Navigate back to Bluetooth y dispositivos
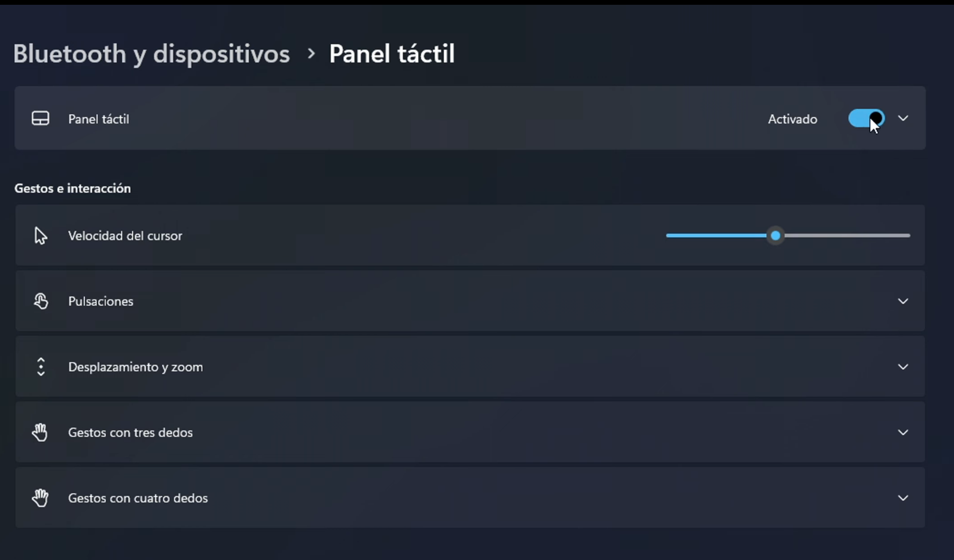This screenshot has width=954, height=560. click(151, 53)
